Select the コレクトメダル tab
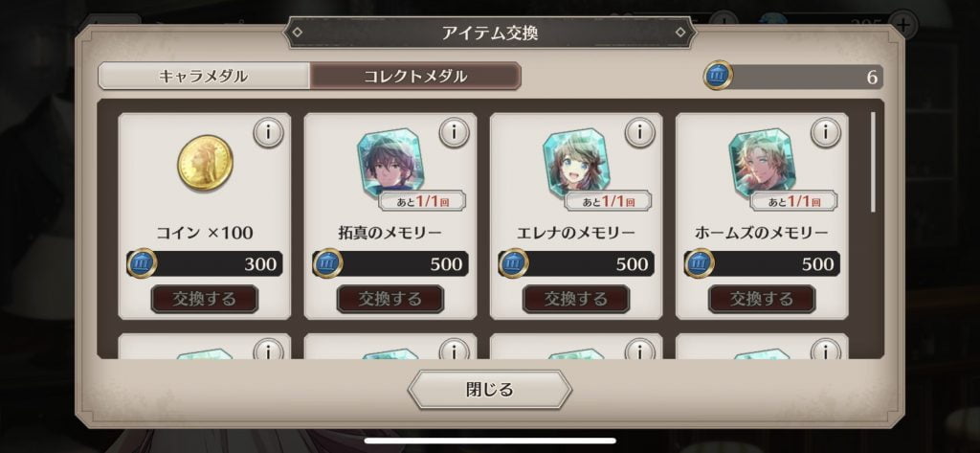 tap(415, 77)
